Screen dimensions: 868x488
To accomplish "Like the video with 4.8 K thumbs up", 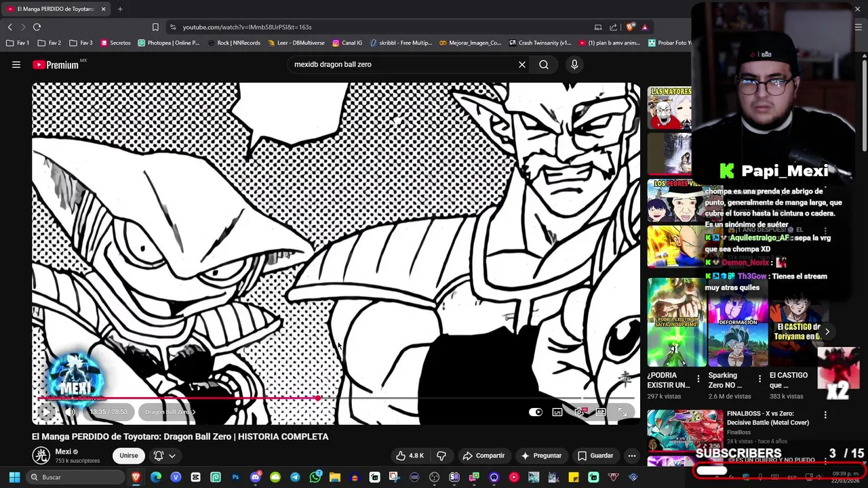I will click(410, 455).
